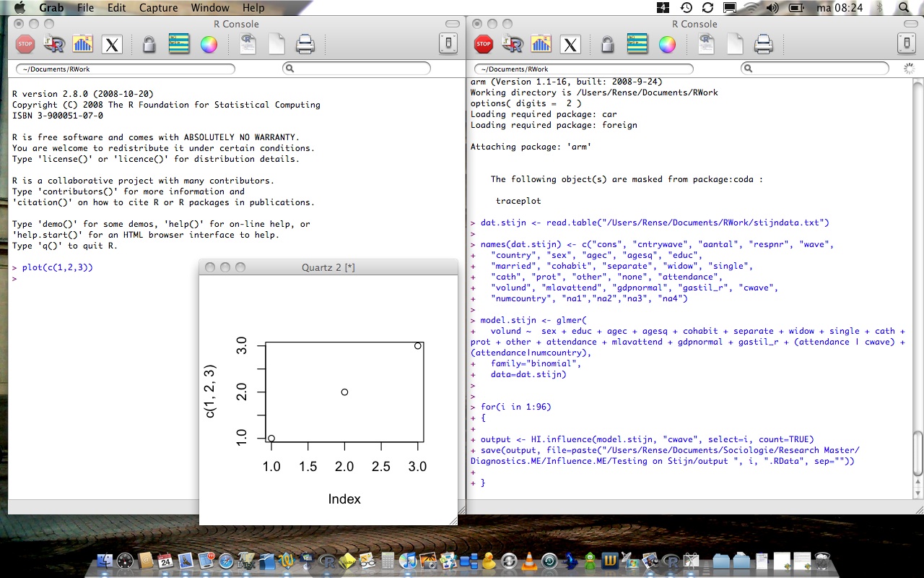Open Quartz device via bar-chart icon in startup console
The image size is (924, 578).
pyautogui.click(x=83, y=45)
